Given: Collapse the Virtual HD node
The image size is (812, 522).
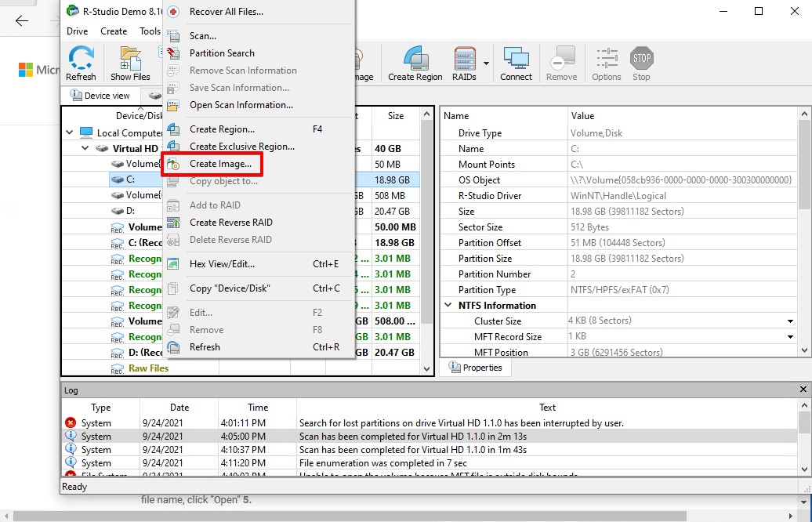Looking at the screenshot, I should coord(85,148).
